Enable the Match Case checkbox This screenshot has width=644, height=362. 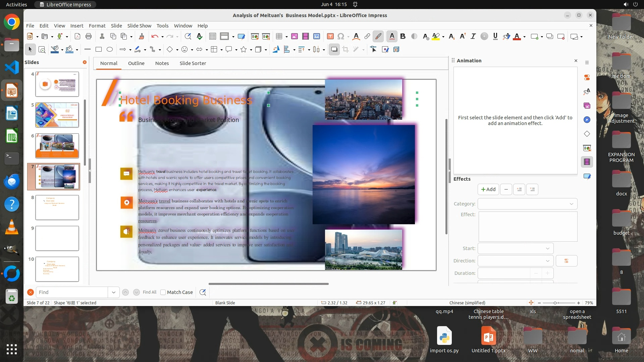tap(163, 292)
